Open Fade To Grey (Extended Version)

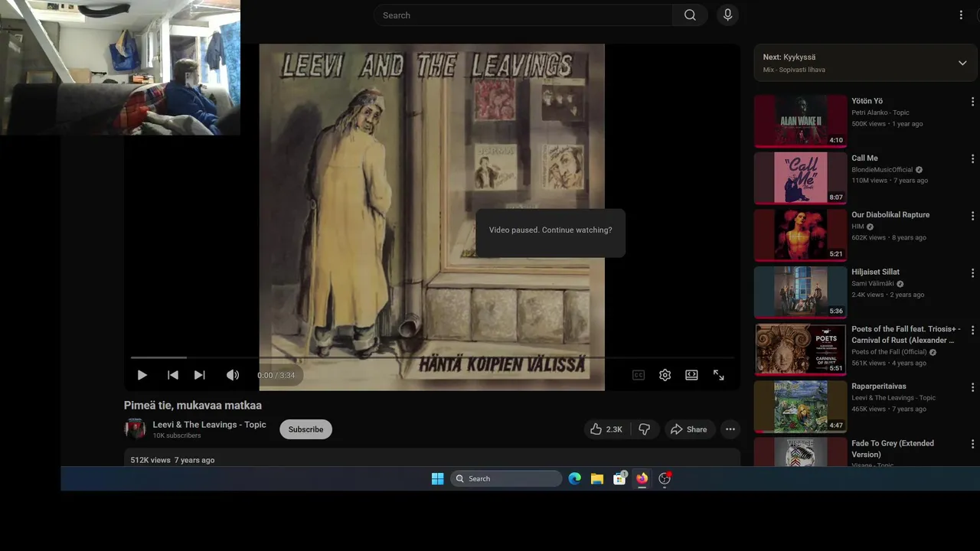click(893, 448)
